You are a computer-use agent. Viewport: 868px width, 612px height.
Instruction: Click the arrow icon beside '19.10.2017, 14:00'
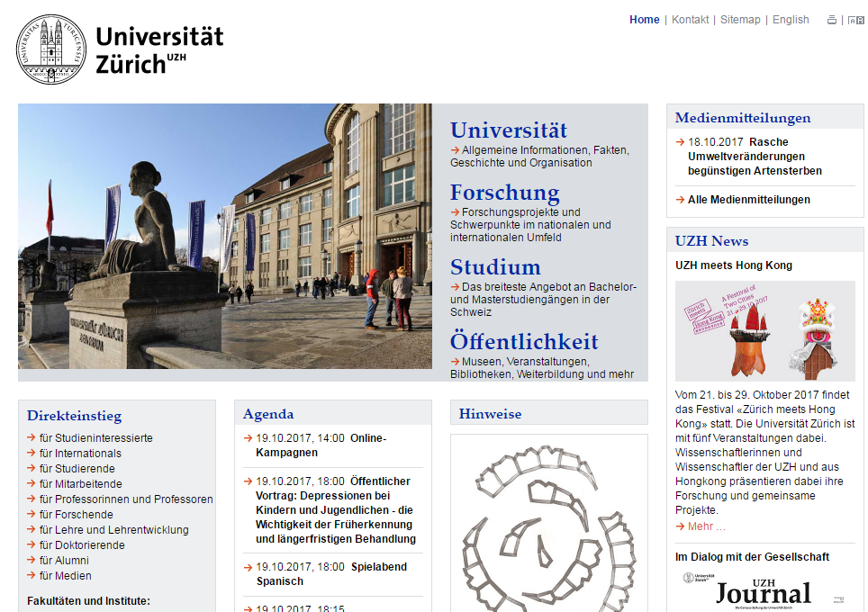tap(248, 438)
